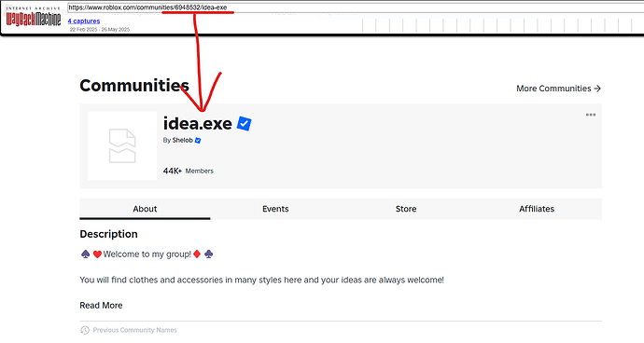The image size is (644, 343).
Task: Click into the Wayback URL field
Action: pos(356,7)
